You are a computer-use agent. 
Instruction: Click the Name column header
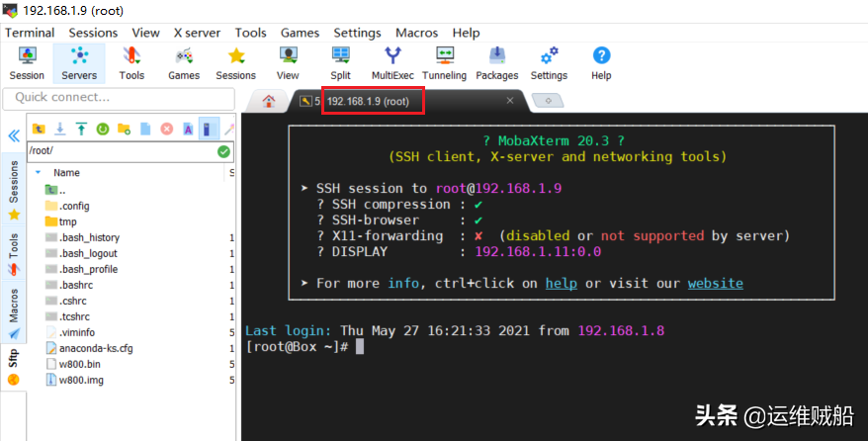pos(66,173)
